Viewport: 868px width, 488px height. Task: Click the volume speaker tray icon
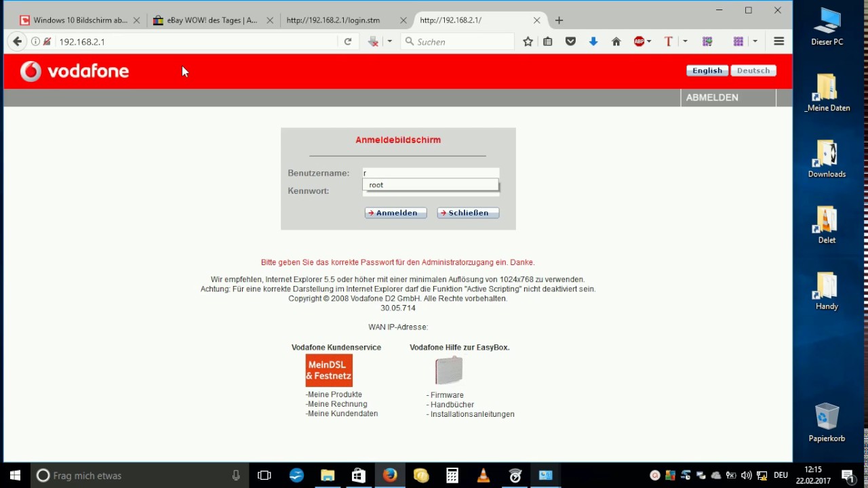(x=747, y=475)
